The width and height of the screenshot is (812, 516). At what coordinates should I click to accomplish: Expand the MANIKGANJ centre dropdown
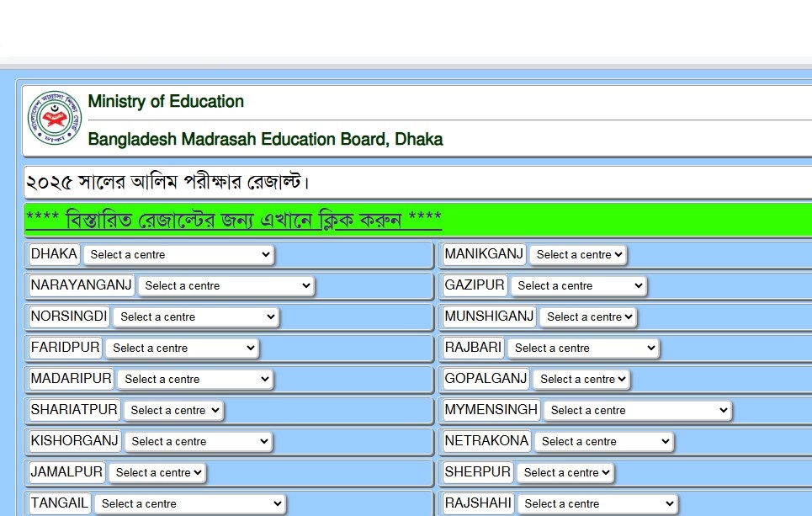[578, 254]
